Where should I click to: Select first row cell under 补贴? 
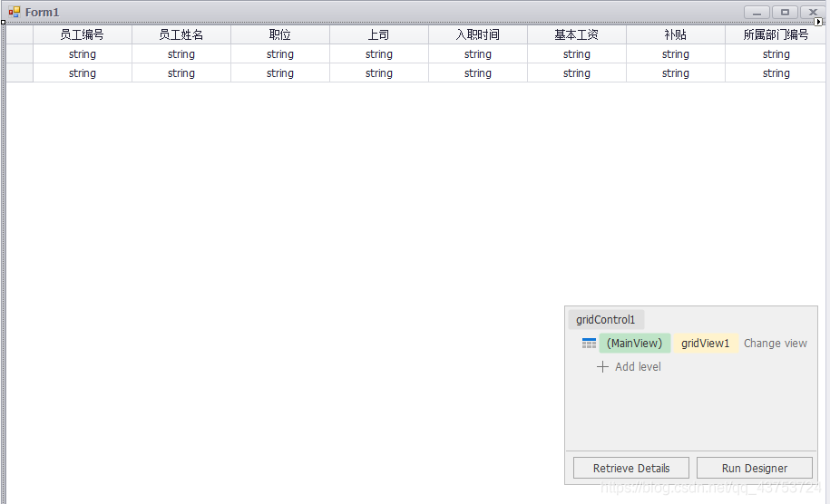(x=676, y=54)
